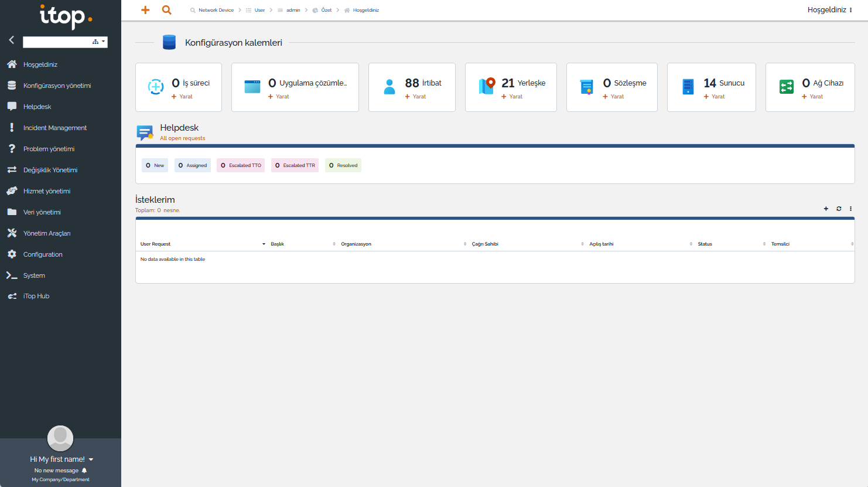Click the Escalated TTO status badge
The image size is (868, 487).
241,165
